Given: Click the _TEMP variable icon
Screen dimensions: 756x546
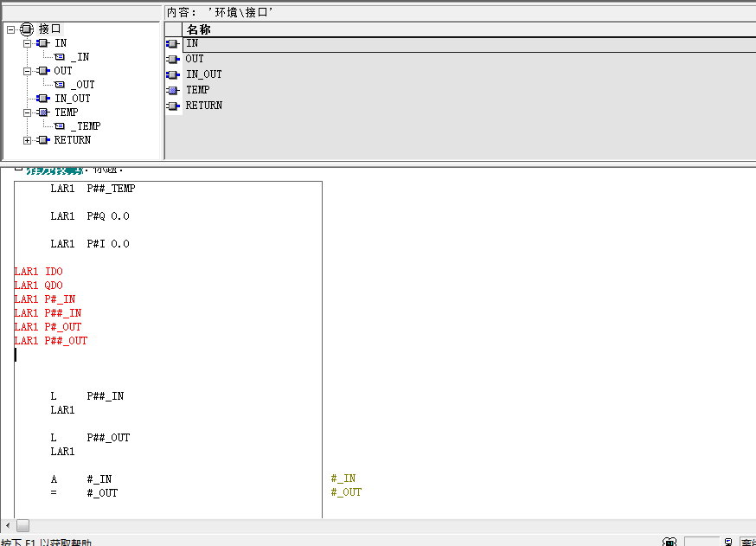Looking at the screenshot, I should click(x=60, y=126).
